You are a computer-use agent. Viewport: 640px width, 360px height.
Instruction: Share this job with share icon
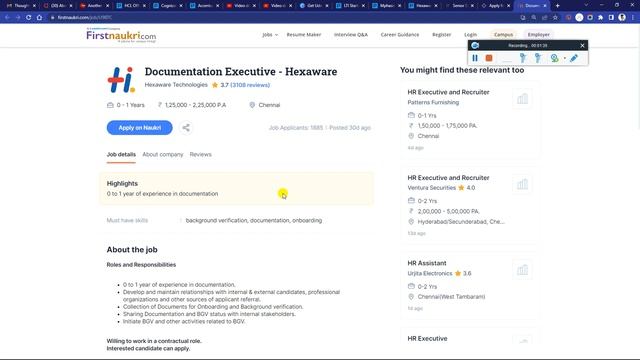[186, 128]
